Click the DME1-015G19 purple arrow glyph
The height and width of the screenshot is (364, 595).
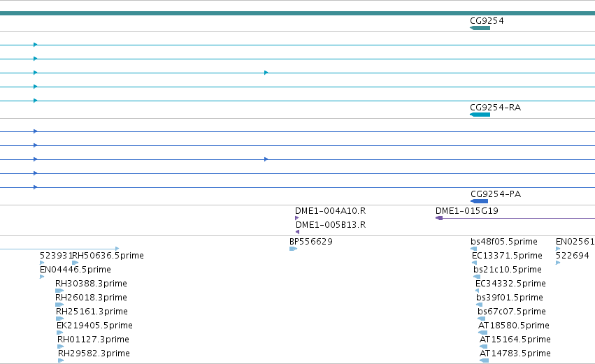click(439, 218)
